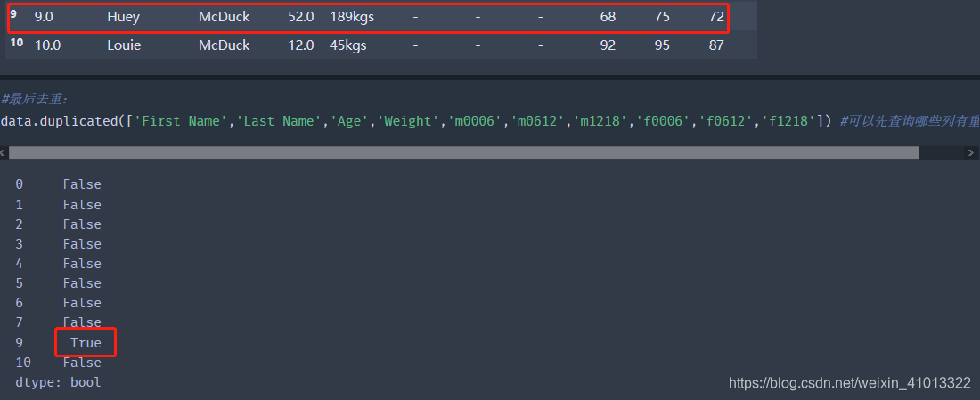Select the '9.0' id cell

[44, 17]
